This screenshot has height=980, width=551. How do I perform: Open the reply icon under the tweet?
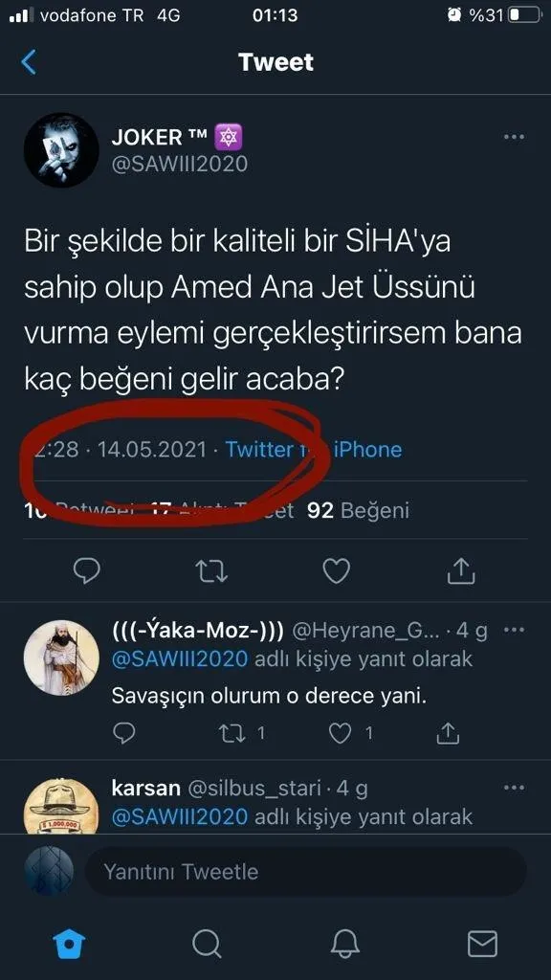click(x=86, y=570)
